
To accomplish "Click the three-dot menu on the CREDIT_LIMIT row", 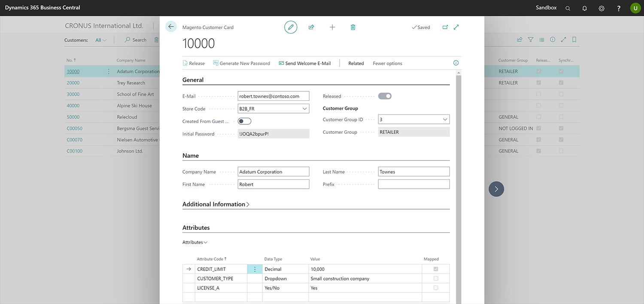I will pos(255,269).
